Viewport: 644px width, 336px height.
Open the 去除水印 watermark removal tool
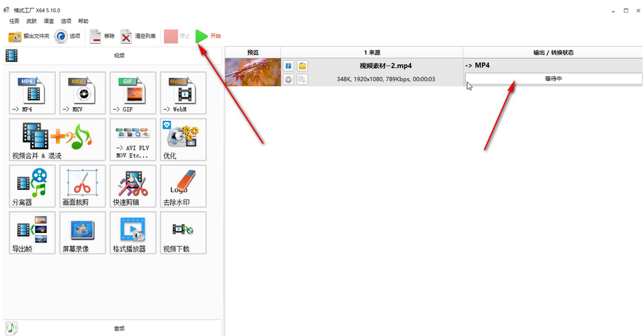[x=183, y=186]
